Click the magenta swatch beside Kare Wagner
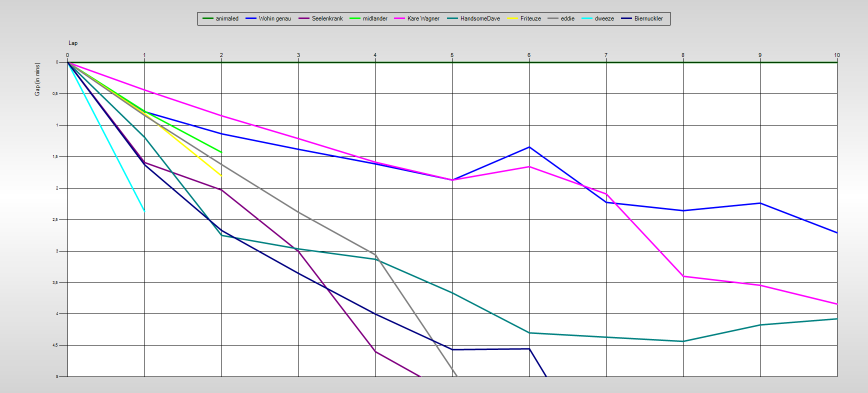This screenshot has height=393, width=868. coord(399,18)
